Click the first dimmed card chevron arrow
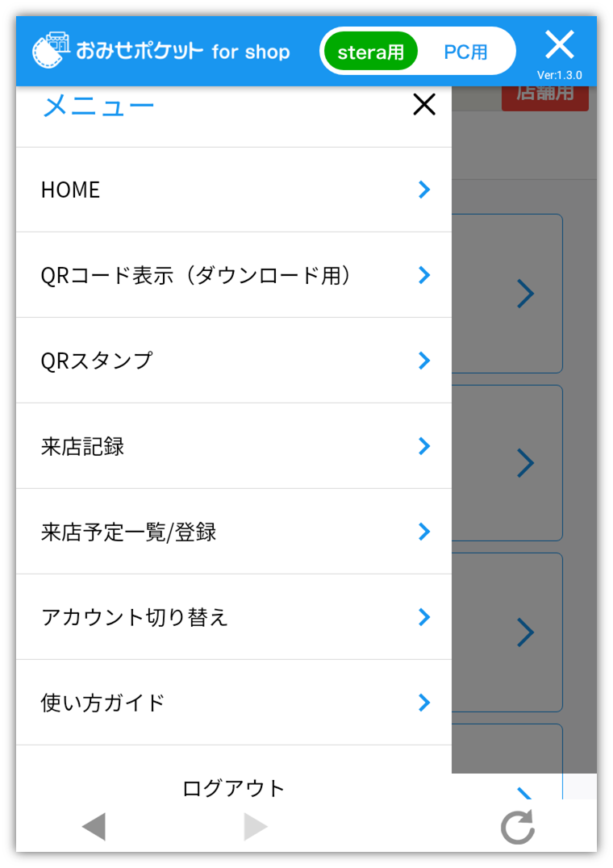 coord(525,294)
